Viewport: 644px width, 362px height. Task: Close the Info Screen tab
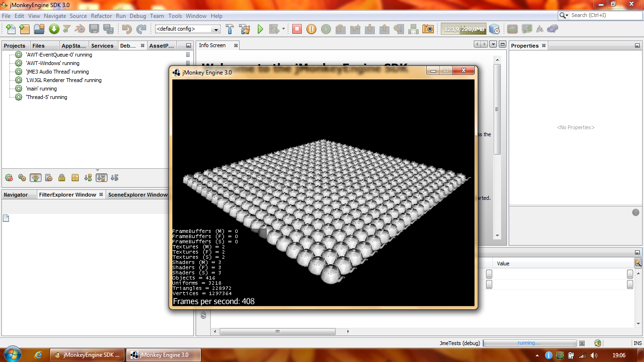coord(236,45)
